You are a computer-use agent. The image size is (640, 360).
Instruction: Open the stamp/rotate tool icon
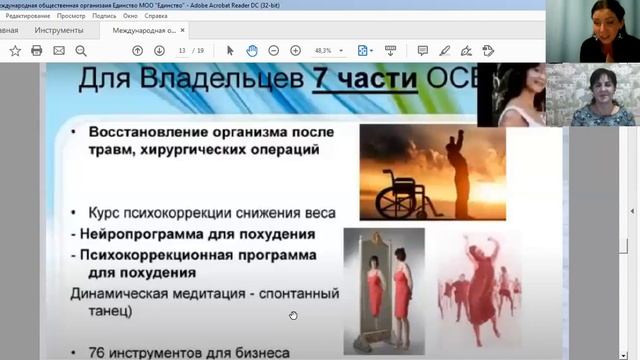point(488,51)
